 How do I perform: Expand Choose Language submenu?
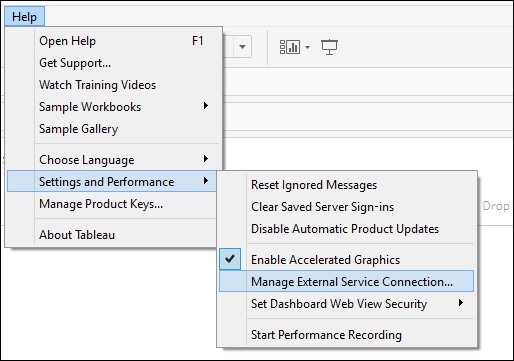(112, 160)
